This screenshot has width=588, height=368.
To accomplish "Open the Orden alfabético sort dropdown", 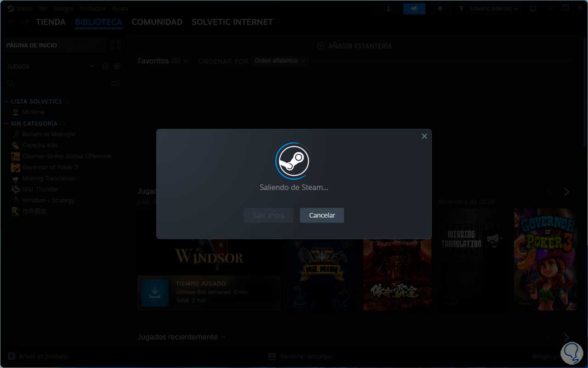I will pyautogui.click(x=280, y=61).
